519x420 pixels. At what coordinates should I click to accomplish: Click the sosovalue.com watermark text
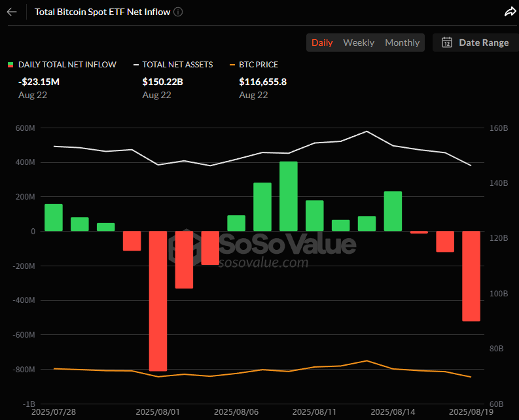click(263, 262)
